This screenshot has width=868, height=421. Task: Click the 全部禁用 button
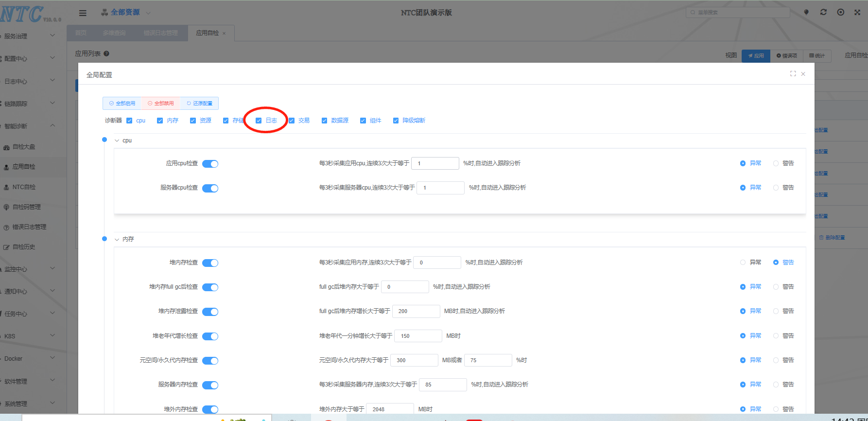[x=161, y=104]
